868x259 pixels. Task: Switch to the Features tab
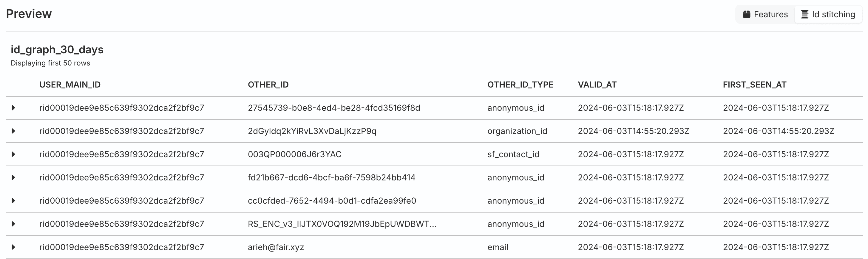765,15
